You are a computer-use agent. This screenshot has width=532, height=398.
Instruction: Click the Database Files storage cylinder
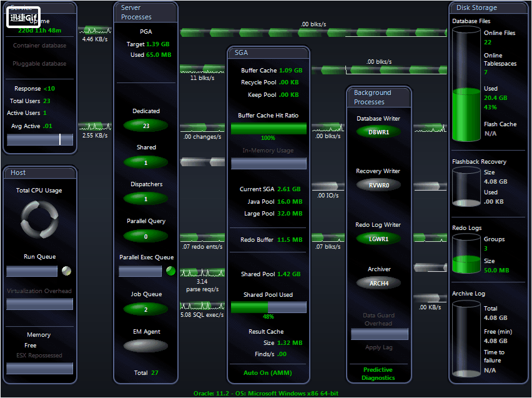click(x=466, y=84)
